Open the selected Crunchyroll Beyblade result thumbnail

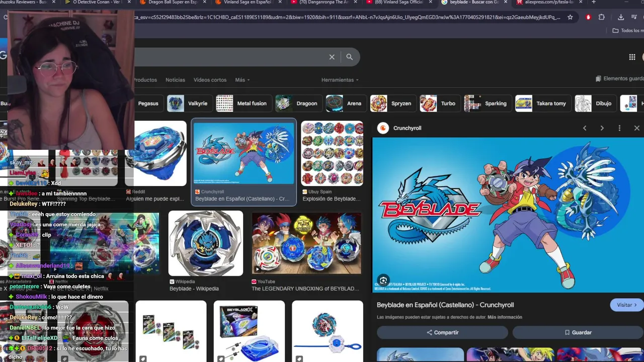pyautogui.click(x=244, y=153)
